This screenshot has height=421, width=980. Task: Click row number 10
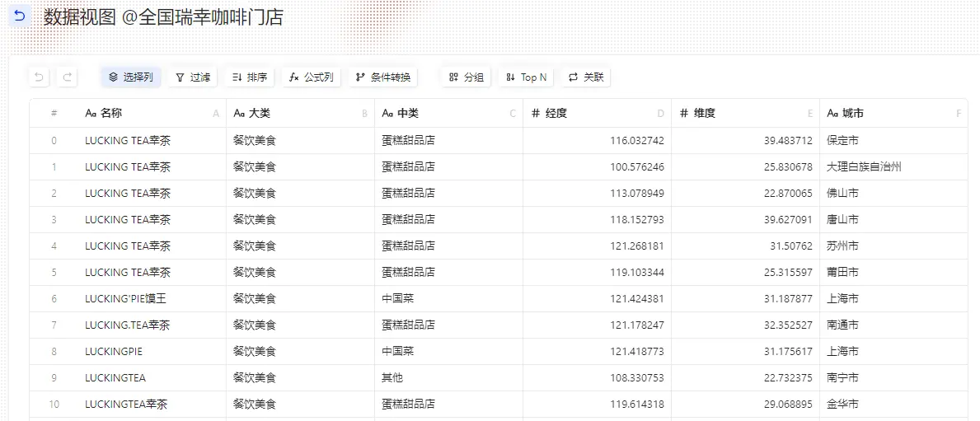(x=54, y=405)
